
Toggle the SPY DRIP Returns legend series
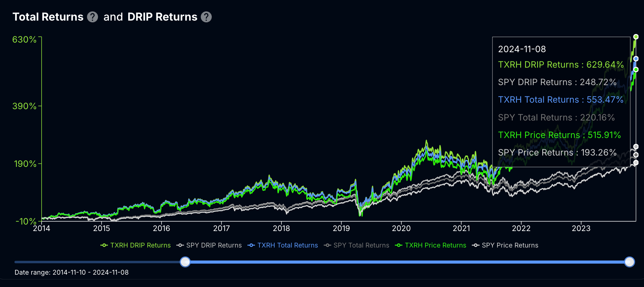[x=209, y=245]
